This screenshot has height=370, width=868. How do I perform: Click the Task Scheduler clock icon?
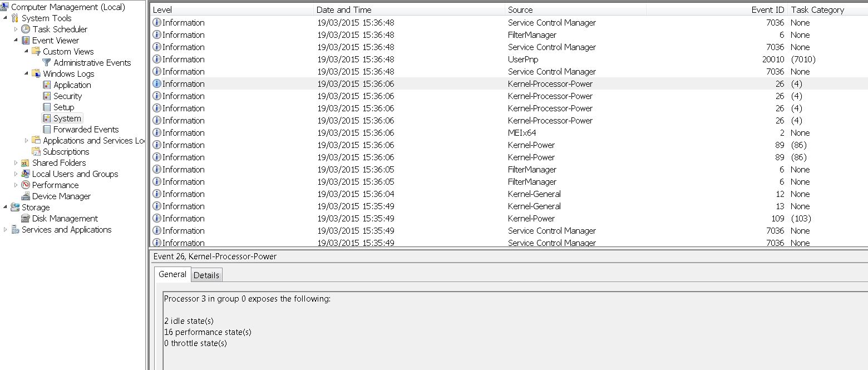coord(26,29)
